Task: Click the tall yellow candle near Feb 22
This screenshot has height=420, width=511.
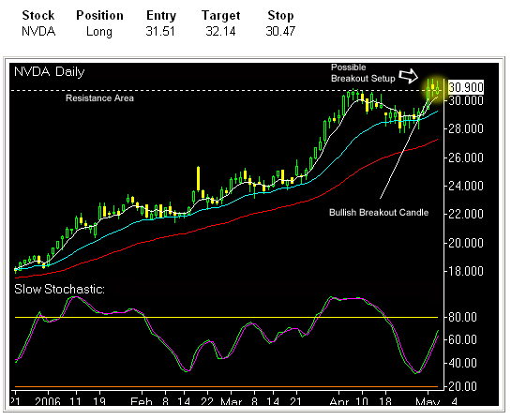Action: click(x=198, y=178)
